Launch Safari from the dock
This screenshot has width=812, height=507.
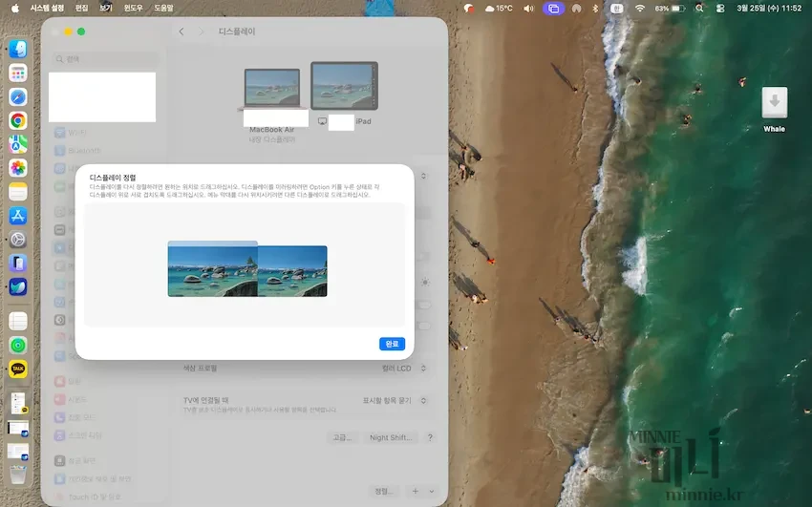click(17, 96)
